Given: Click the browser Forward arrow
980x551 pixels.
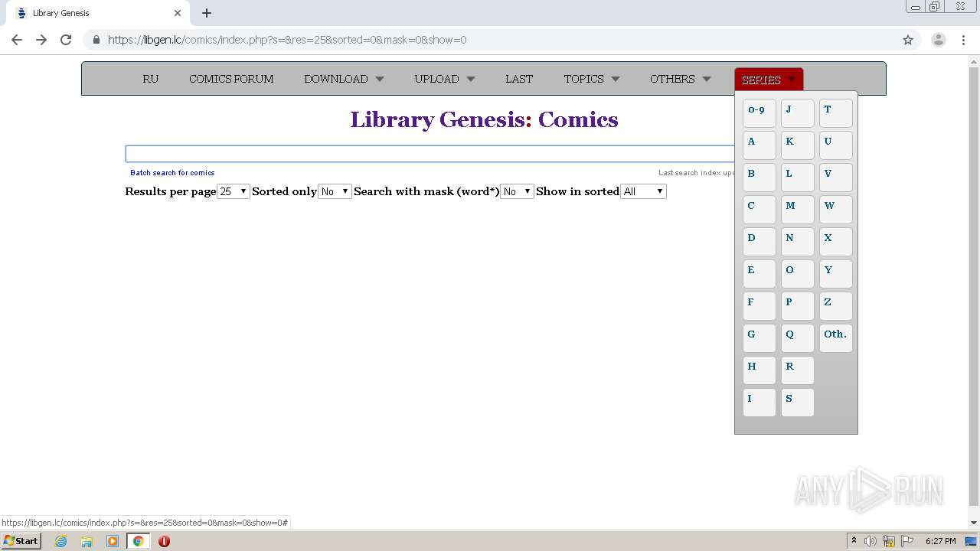Looking at the screenshot, I should click(x=41, y=40).
